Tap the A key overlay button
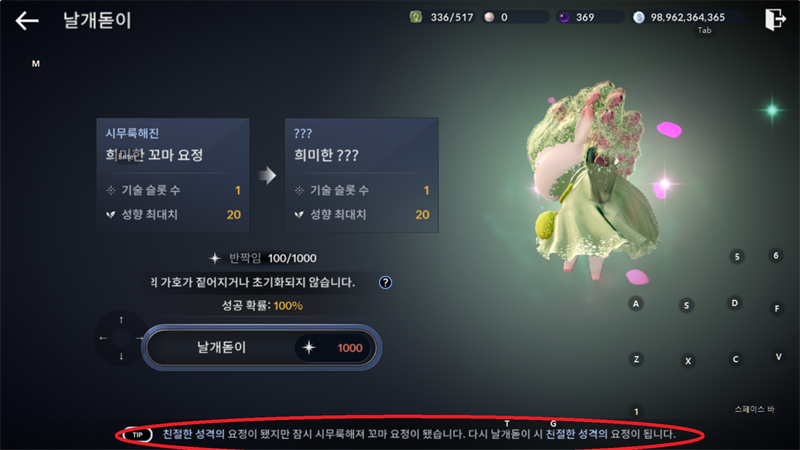The width and height of the screenshot is (800, 450). tap(636, 304)
